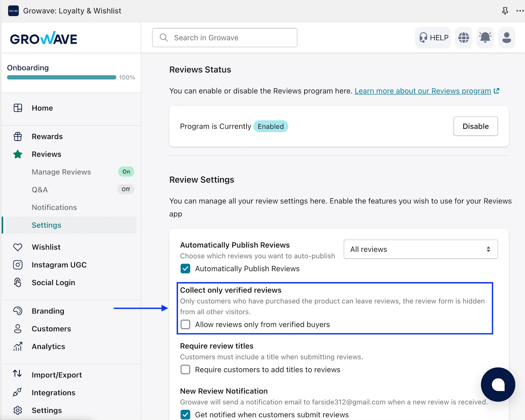Click external-link icon beside Learn more link
The width and height of the screenshot is (525, 420).
tap(496, 91)
